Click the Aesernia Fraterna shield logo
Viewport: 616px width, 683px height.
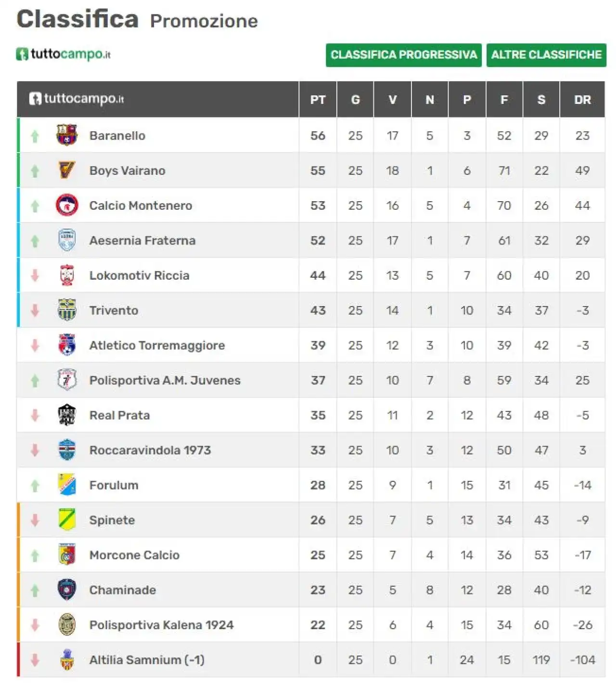click(x=66, y=240)
